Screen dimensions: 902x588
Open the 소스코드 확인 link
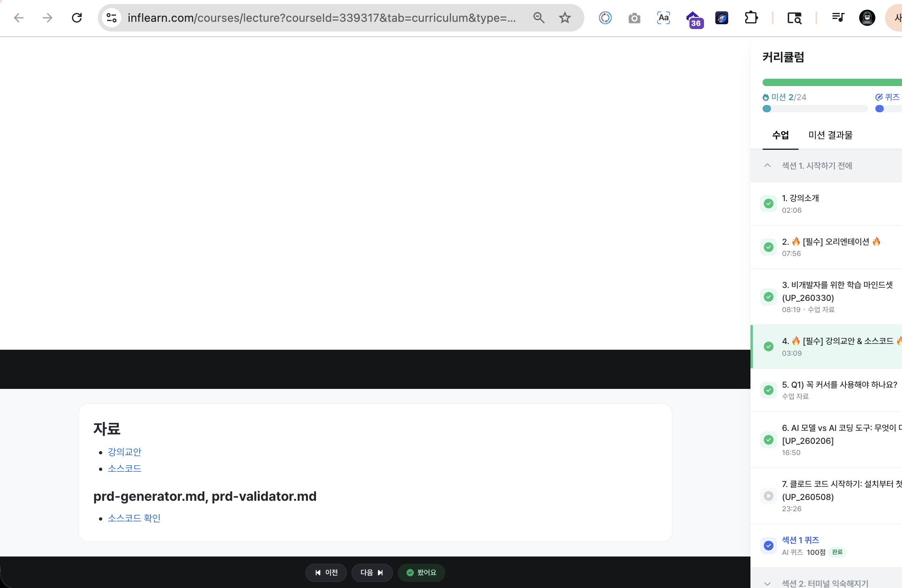click(x=134, y=518)
